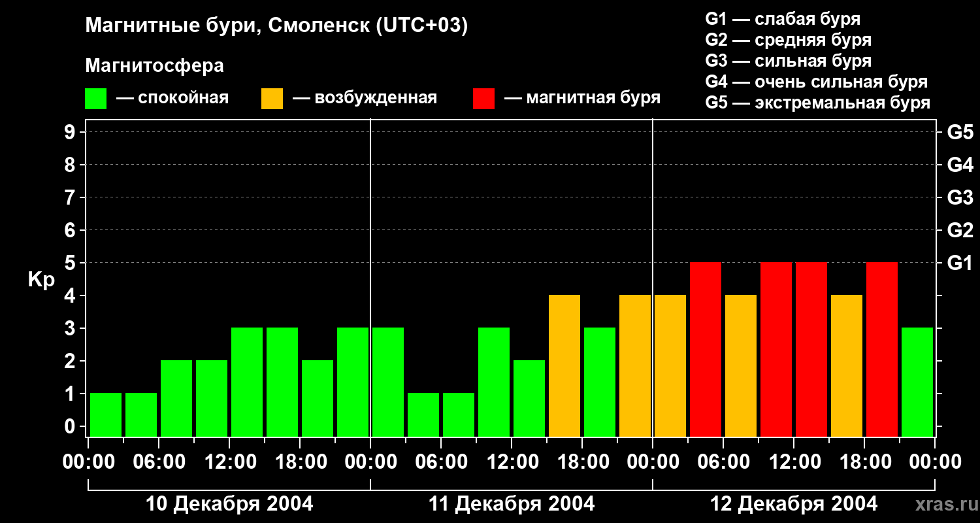This screenshot has width=980, height=523.
Task: Click the 'Магнитосфера' heading
Action: point(155,66)
